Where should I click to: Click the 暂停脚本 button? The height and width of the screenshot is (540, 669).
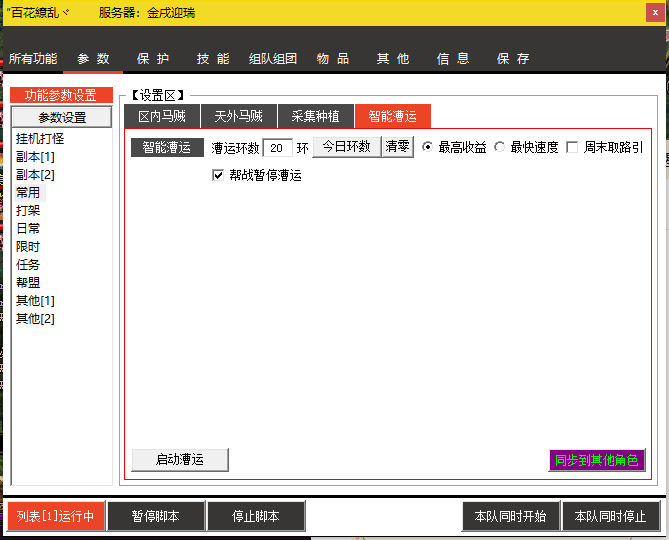[156, 516]
